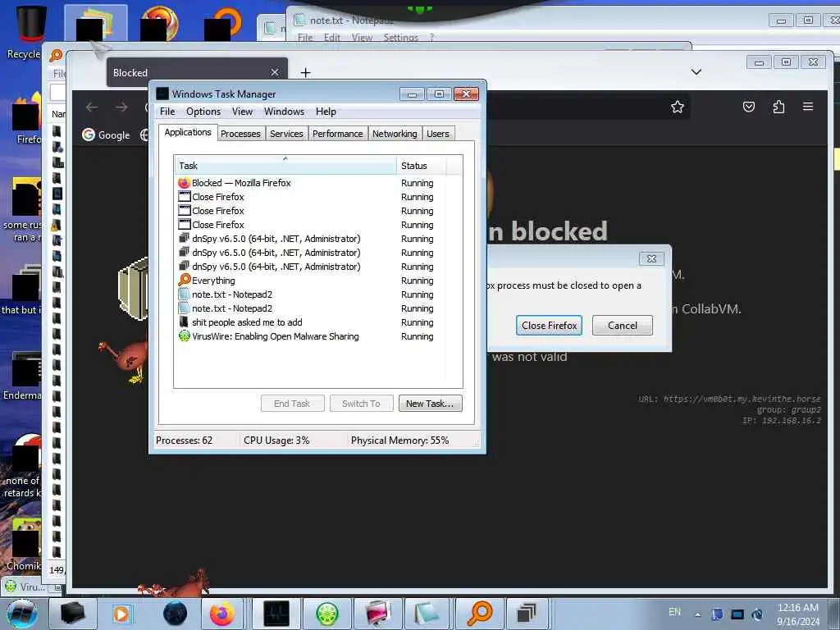Open the Task Manager taskbar icon
Screen dimensions: 840x630
[x=276, y=614]
